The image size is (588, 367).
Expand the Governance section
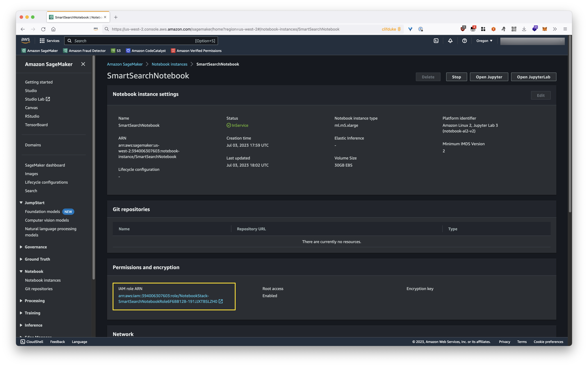tap(21, 247)
